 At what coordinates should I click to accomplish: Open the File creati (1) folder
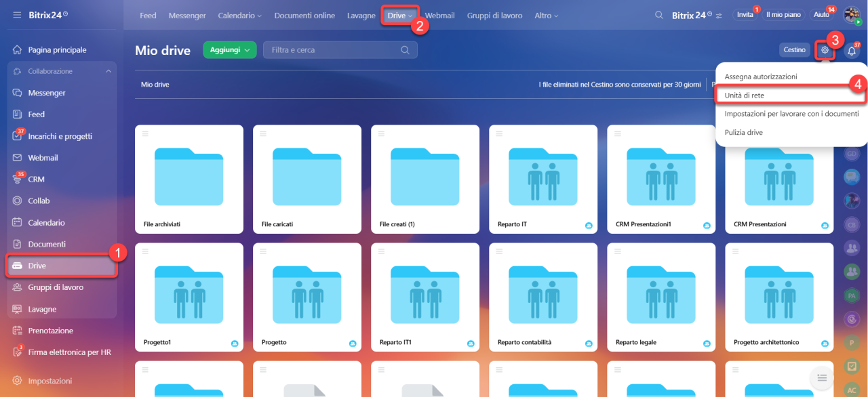pos(425,180)
